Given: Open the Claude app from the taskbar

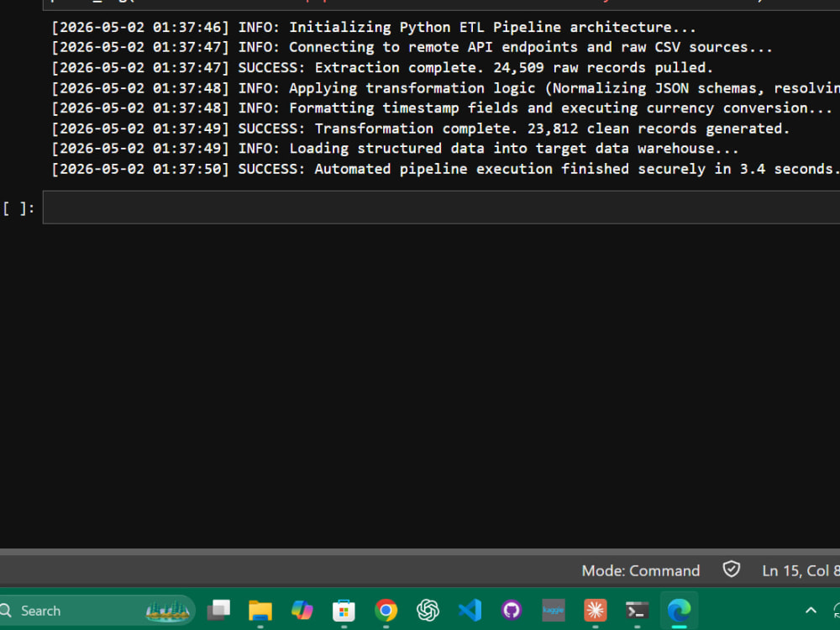Looking at the screenshot, I should [596, 610].
